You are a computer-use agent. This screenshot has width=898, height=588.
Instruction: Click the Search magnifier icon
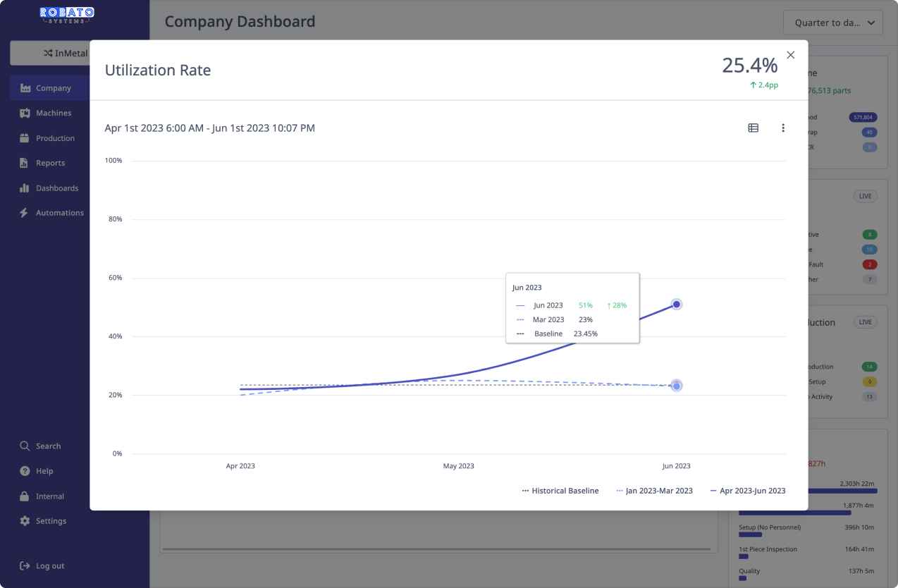click(25, 446)
